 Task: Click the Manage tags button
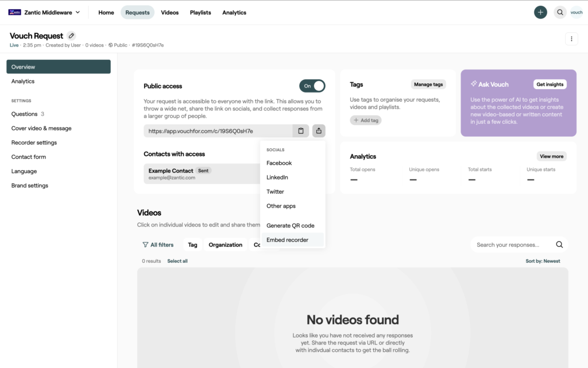click(428, 84)
